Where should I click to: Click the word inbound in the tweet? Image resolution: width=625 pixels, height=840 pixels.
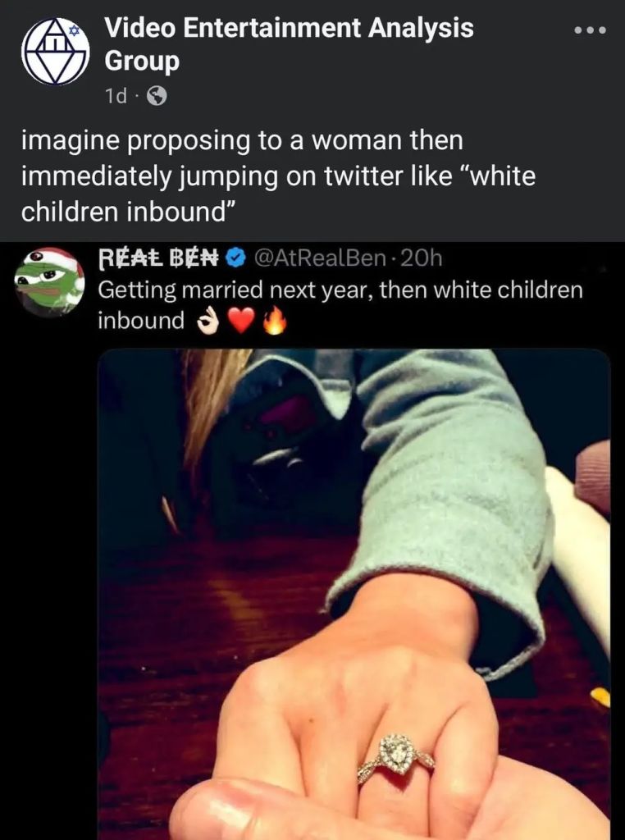tap(141, 321)
